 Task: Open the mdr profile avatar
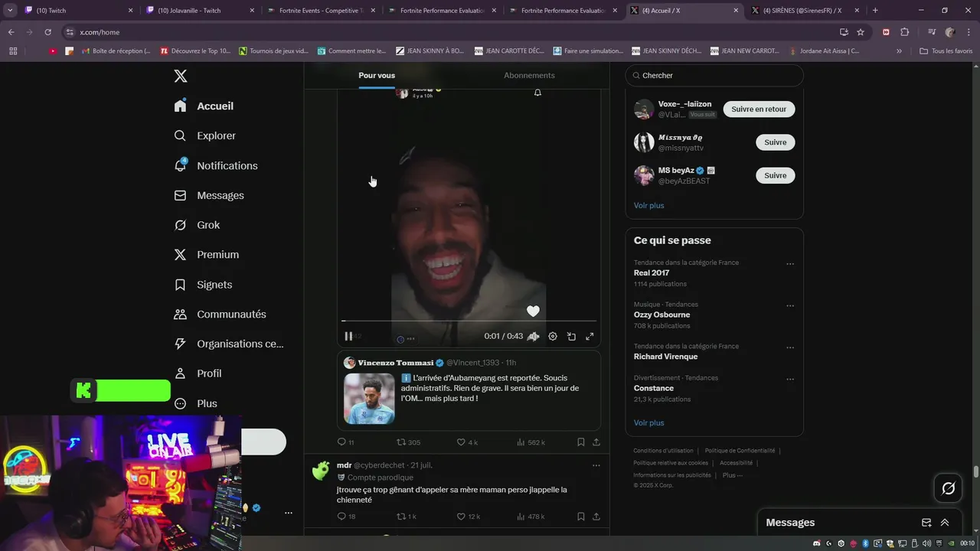[321, 471]
